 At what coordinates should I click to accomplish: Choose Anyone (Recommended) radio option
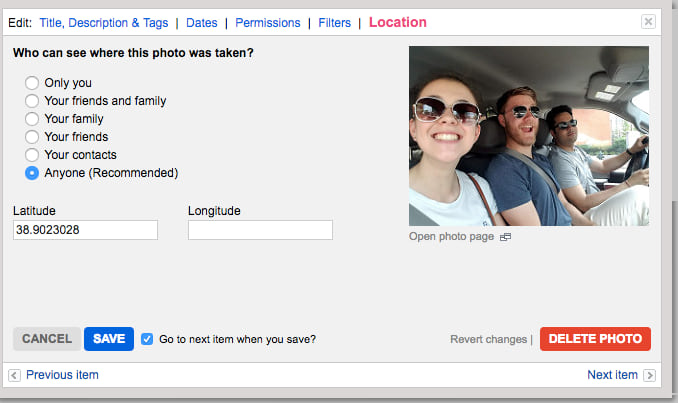tap(32, 173)
